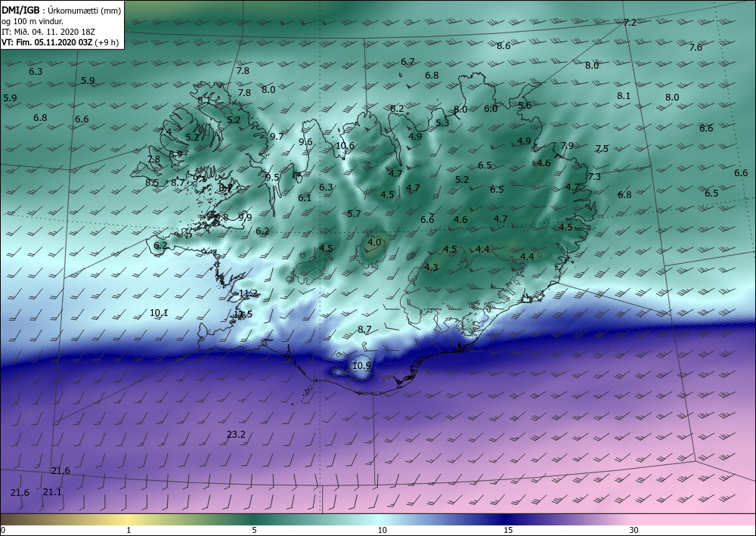Click the 10.6 value on the map

(x=345, y=146)
